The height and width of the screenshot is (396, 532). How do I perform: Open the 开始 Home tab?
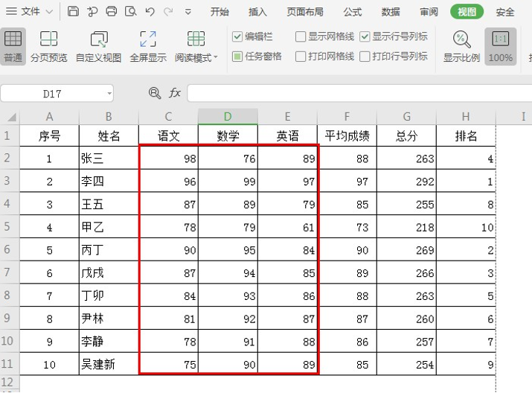pyautogui.click(x=219, y=12)
